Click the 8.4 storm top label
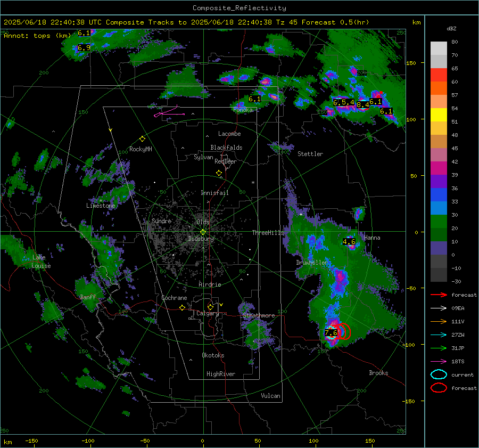Viewport: 479px width, 448px height. [x=363, y=105]
